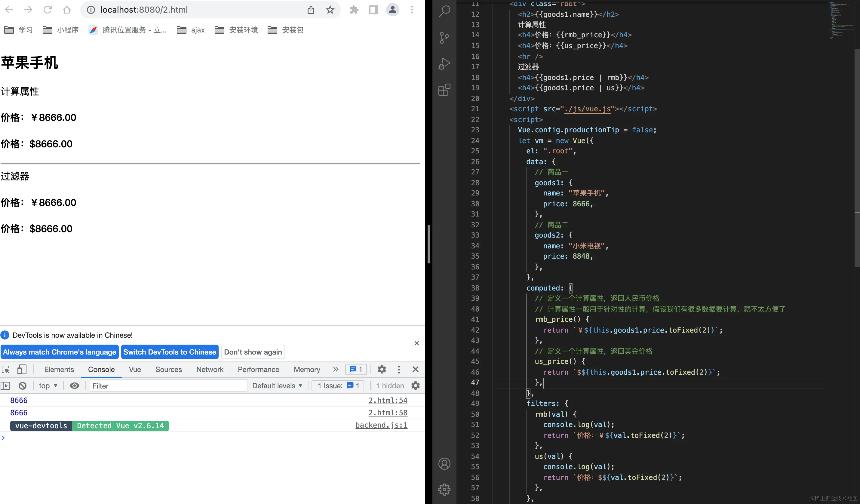Bookmark page with star icon
This screenshot has height=504, width=860.
tap(330, 10)
